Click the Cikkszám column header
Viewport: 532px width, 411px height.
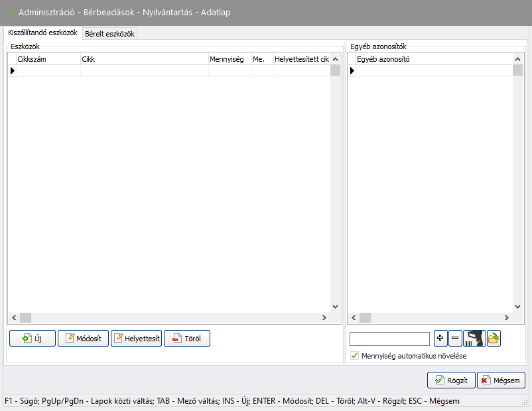click(x=48, y=59)
